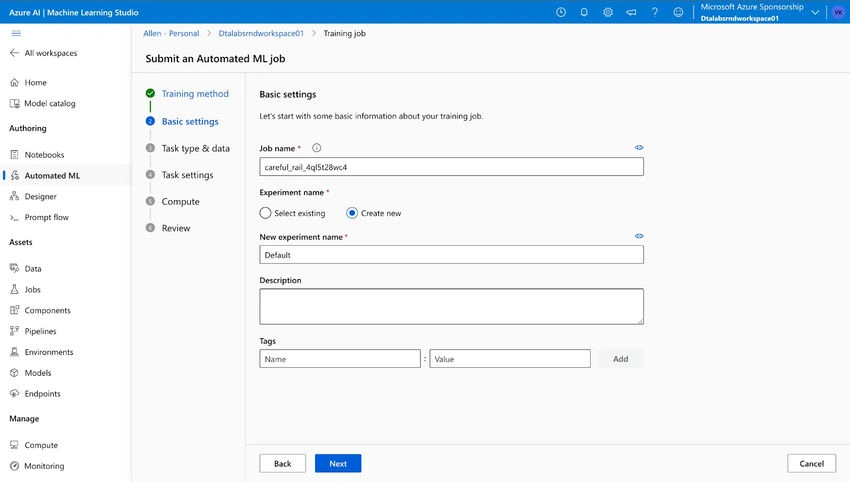
Task: Click the Jobs flask icon
Action: [15, 289]
